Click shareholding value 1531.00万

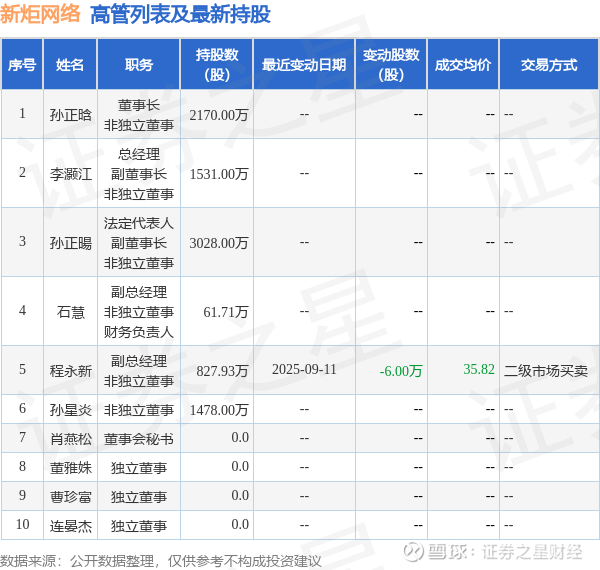(x=219, y=174)
